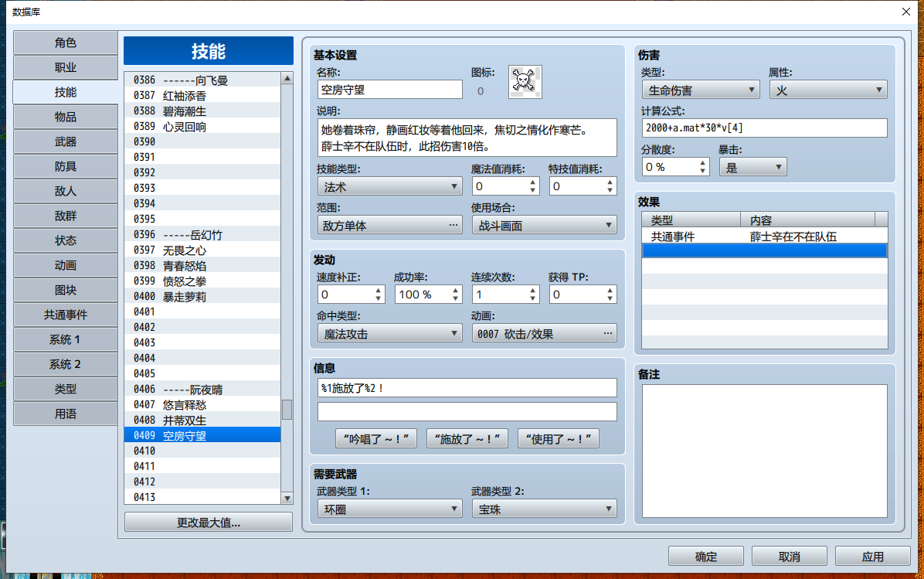
Task: Click the 特技值消耗 spinner arrows
Action: (610, 186)
